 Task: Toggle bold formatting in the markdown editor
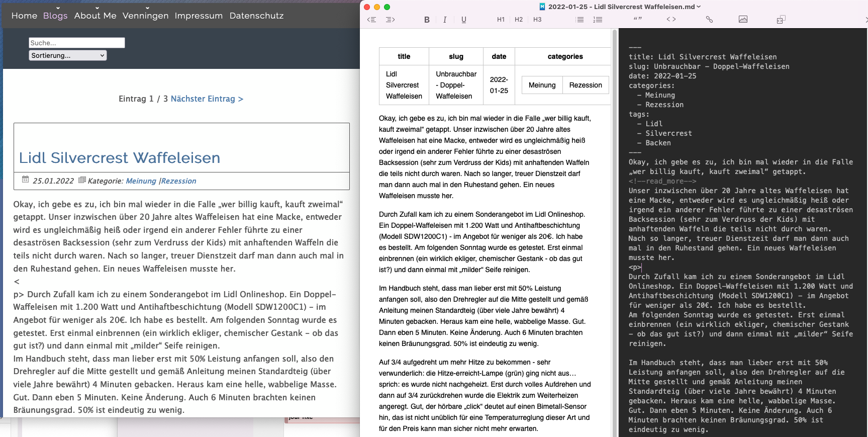(x=427, y=20)
